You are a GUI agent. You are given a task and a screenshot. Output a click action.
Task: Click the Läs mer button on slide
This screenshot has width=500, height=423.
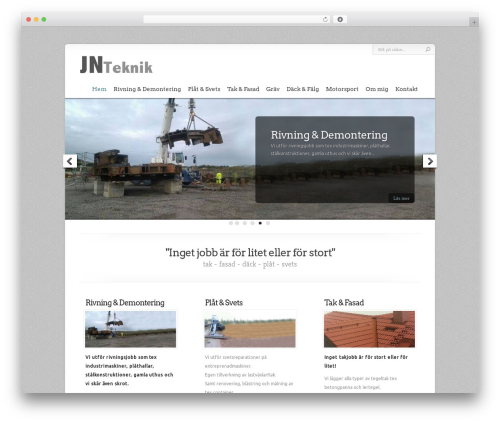401,198
